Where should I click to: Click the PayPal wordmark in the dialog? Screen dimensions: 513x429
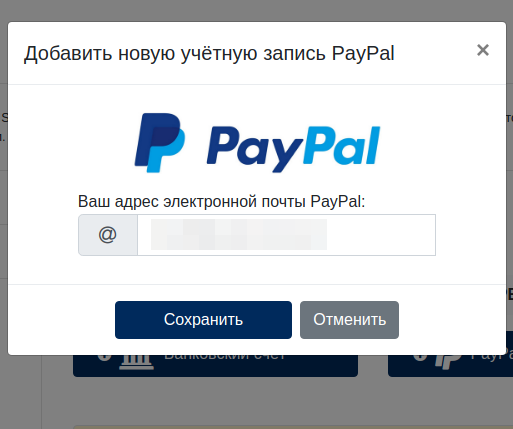(x=293, y=149)
